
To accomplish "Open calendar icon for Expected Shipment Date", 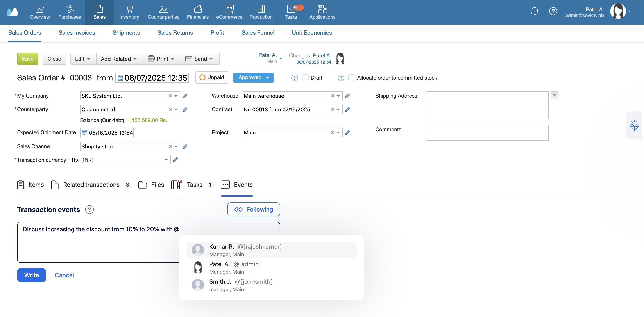I will 85,133.
